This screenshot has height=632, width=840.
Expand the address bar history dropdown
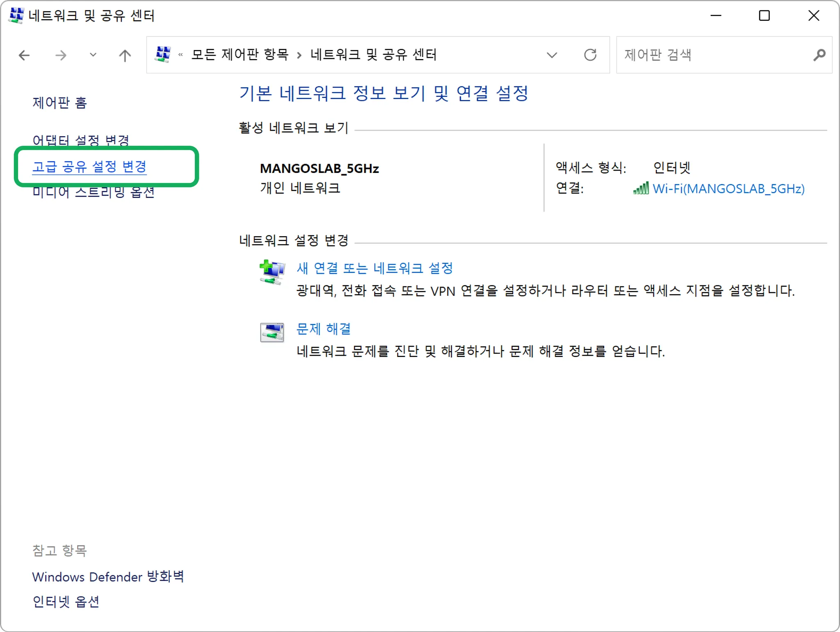[x=552, y=55]
